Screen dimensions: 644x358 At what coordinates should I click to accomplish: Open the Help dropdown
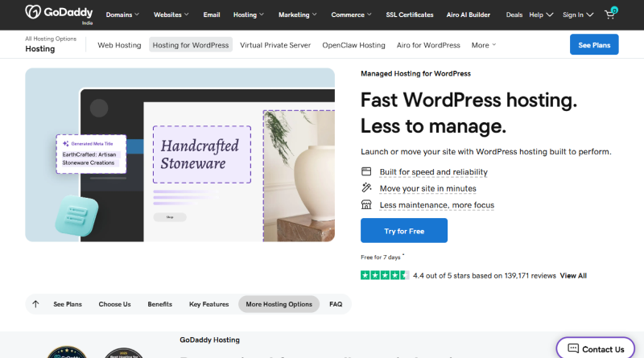[x=541, y=14]
